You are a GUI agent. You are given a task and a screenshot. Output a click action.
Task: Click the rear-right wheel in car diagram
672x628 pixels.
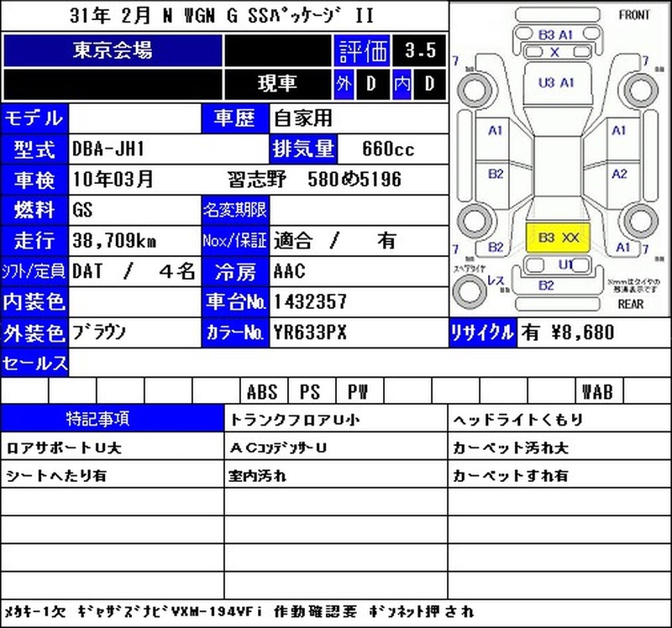[x=641, y=222]
